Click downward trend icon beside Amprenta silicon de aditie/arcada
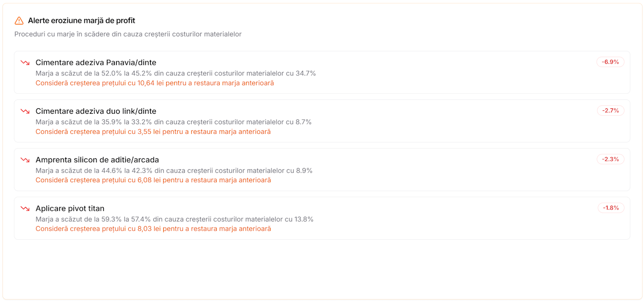 25,160
